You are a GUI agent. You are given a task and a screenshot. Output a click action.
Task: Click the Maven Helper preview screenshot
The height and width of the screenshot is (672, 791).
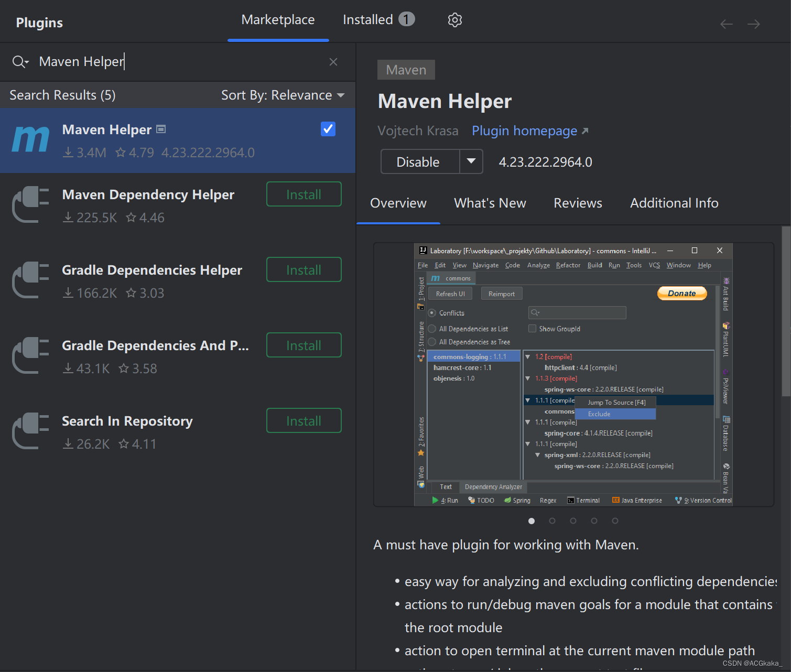573,374
